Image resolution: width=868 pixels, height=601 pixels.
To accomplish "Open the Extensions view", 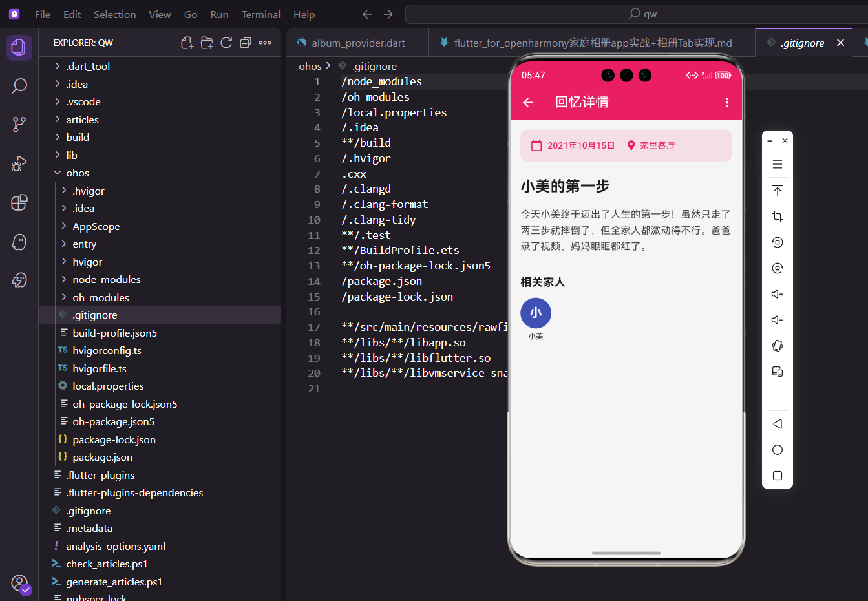I will click(x=19, y=202).
